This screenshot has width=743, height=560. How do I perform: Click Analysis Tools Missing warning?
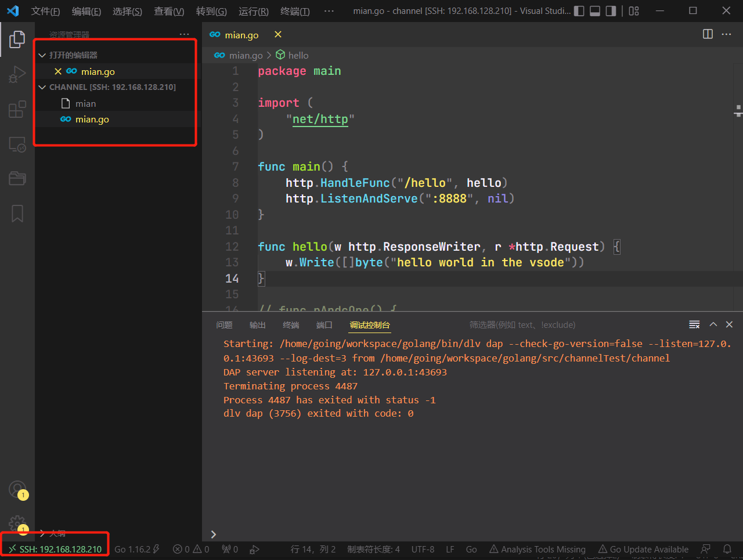(x=538, y=549)
